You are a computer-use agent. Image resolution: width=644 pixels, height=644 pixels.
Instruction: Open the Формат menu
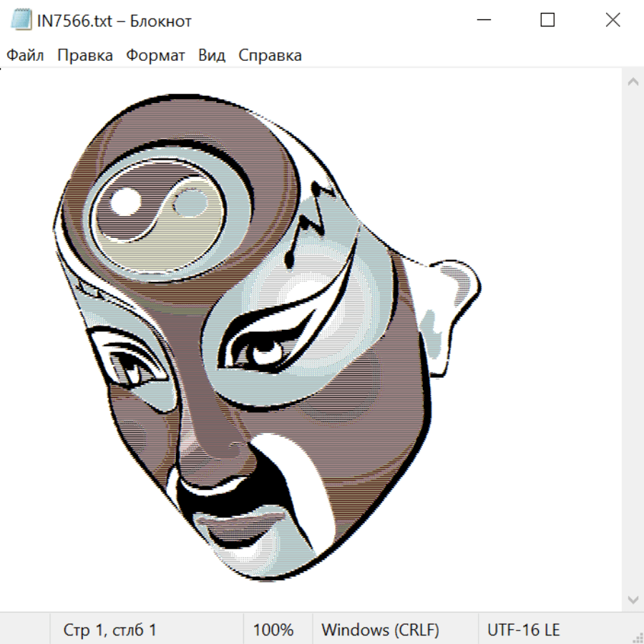click(x=155, y=56)
